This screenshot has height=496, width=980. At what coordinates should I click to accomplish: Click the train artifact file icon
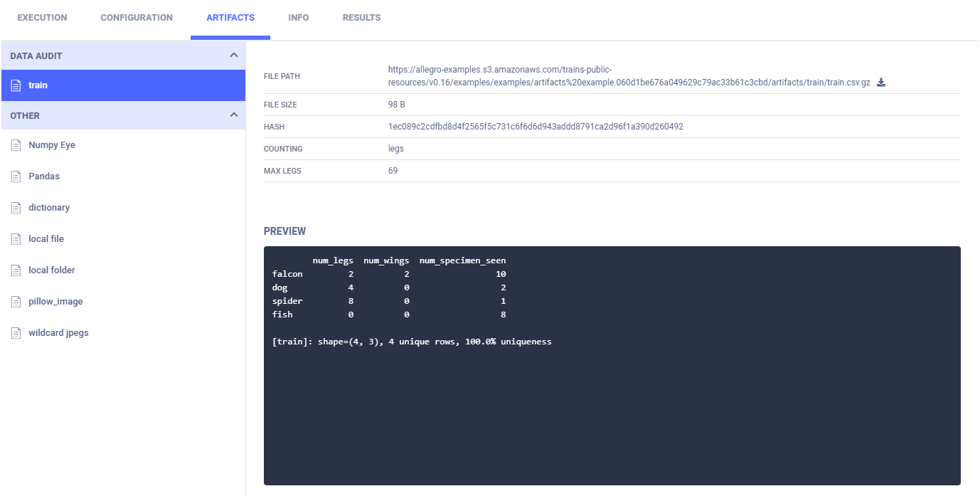[16, 85]
